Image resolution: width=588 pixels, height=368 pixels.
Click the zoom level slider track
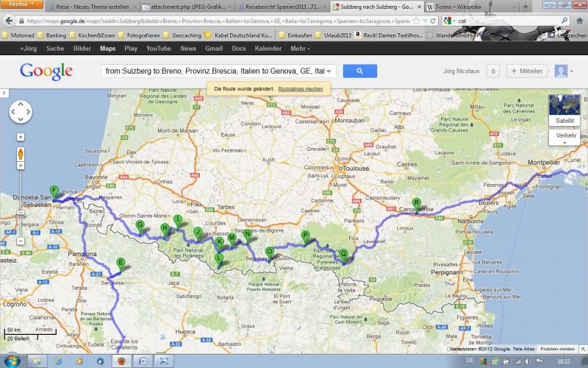(x=21, y=203)
